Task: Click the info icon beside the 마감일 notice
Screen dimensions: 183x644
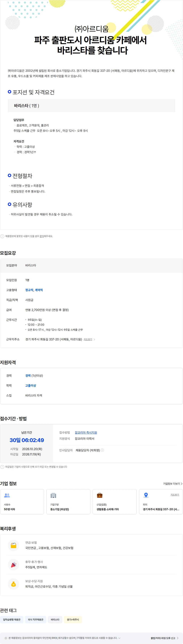Action: coord(2,467)
